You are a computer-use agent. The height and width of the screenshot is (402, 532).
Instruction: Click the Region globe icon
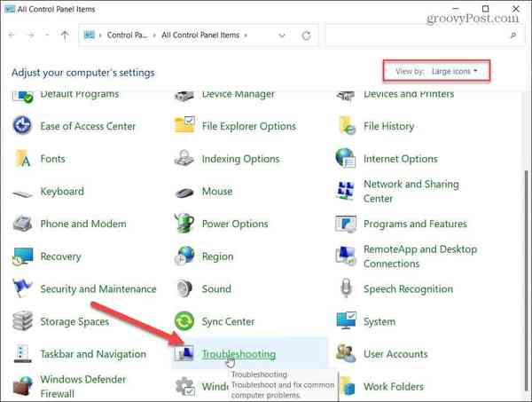[x=184, y=256]
